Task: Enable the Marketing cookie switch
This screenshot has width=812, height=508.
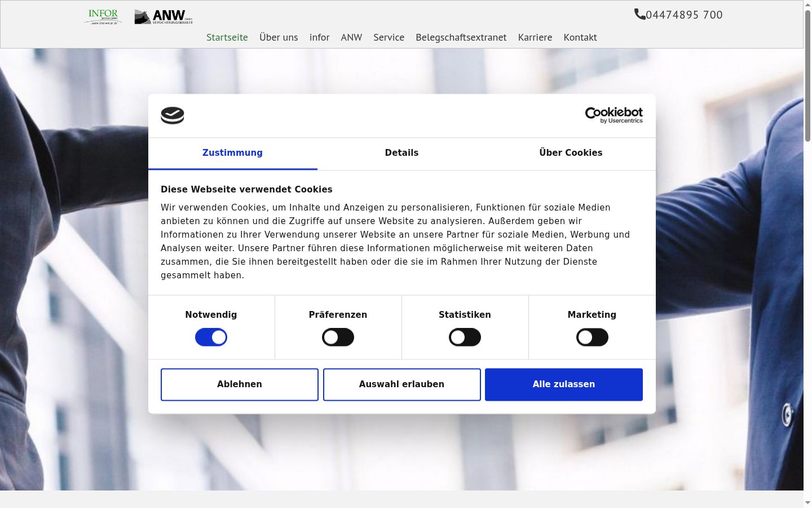Action: tap(592, 338)
